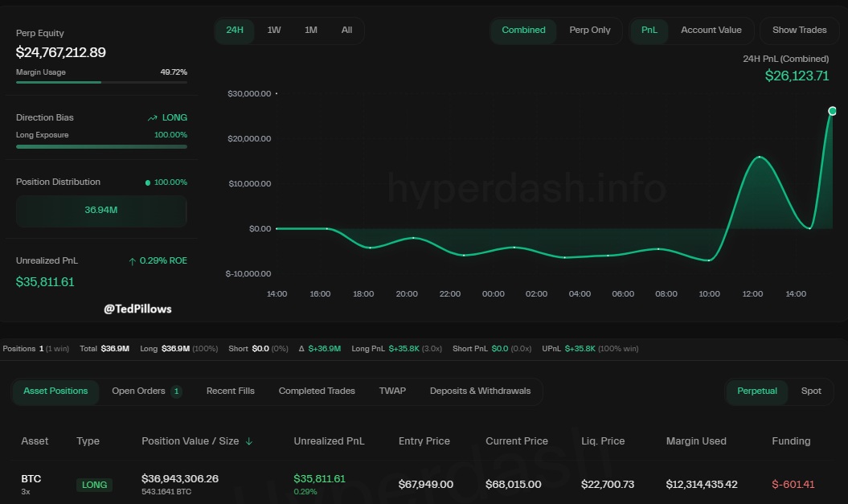Sort by Liq. Price column header
Viewport: 848px width, 504px height.
click(603, 441)
